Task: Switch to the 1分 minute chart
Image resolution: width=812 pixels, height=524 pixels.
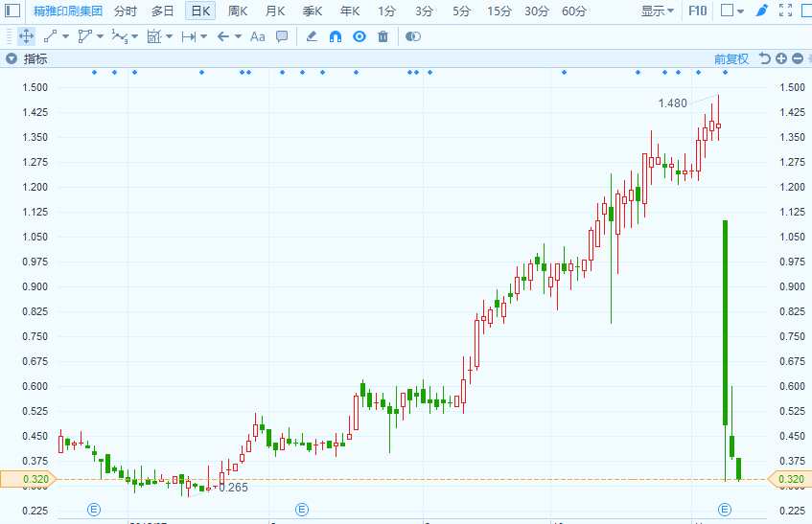Action: 386,11
